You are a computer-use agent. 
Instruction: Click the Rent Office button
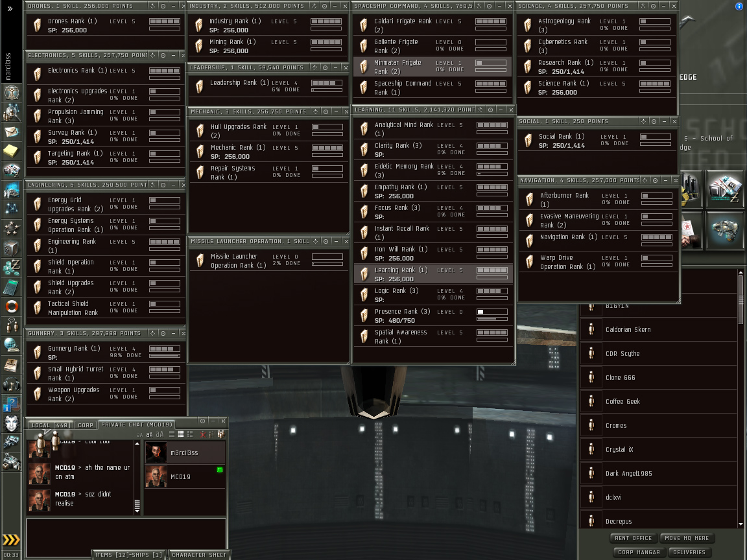[633, 538]
